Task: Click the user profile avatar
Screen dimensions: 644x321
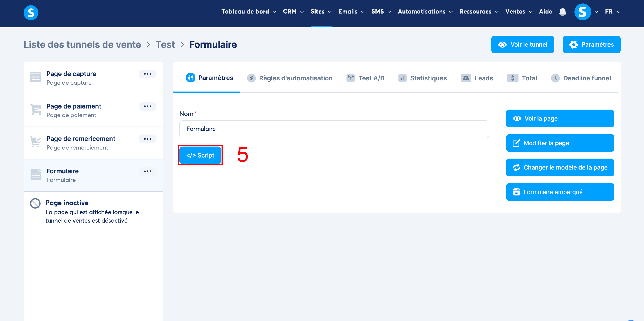Action: [x=582, y=12]
